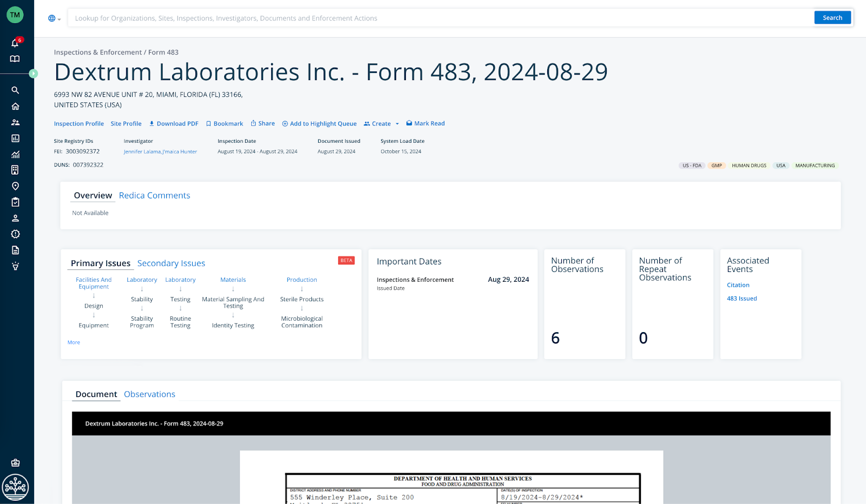Open the notifications bell with 6 alerts
Image resolution: width=866 pixels, height=504 pixels.
(x=15, y=43)
